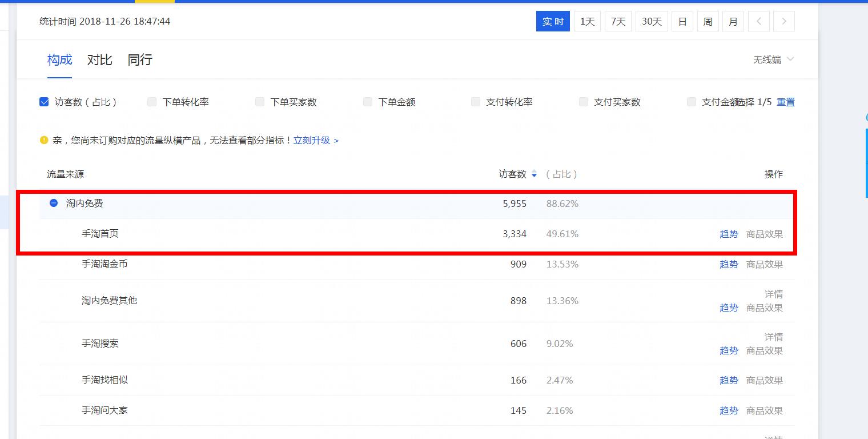Image resolution: width=868 pixels, height=439 pixels.
Task: Enable the 支付金额 metric checkbox
Action: coord(691,101)
